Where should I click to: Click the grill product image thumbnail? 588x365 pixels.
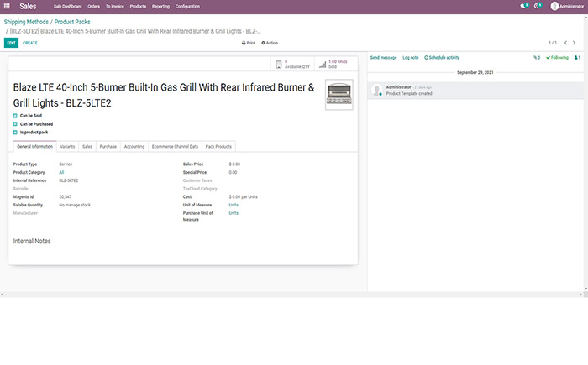click(x=339, y=95)
